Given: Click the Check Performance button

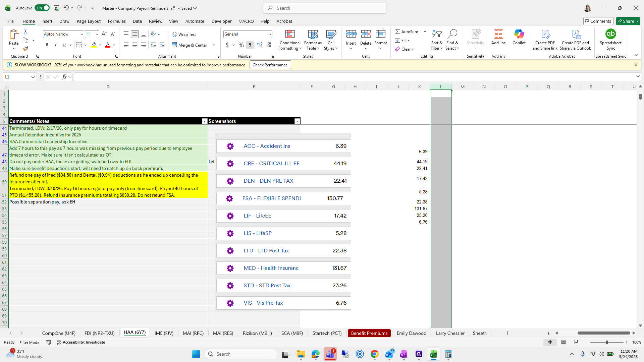Looking at the screenshot, I should (x=270, y=65).
